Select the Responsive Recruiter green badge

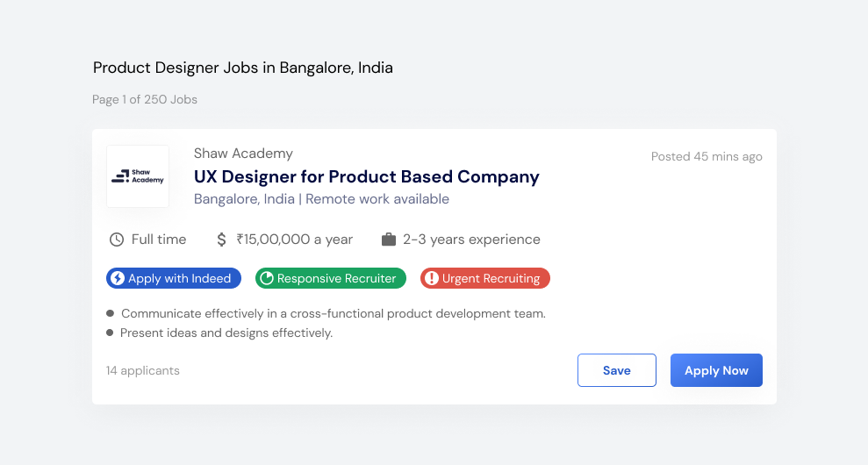coord(331,278)
